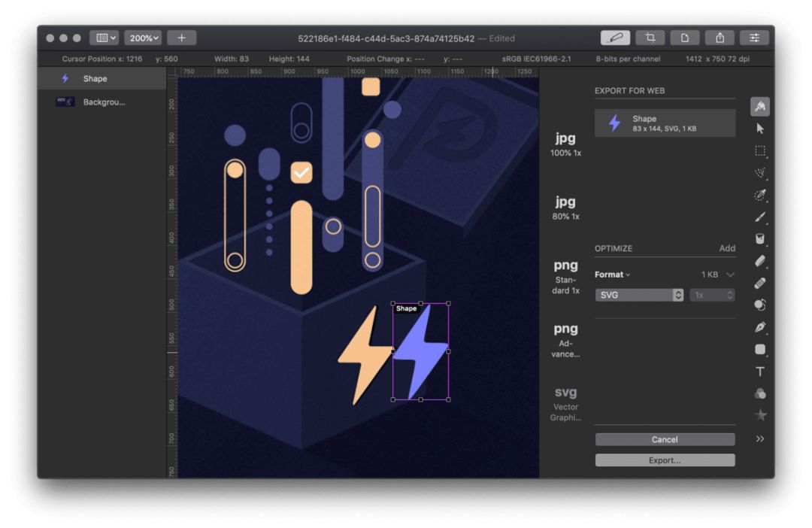Select the Arrange arrow tool
This screenshot has width=812, height=528.
(759, 129)
